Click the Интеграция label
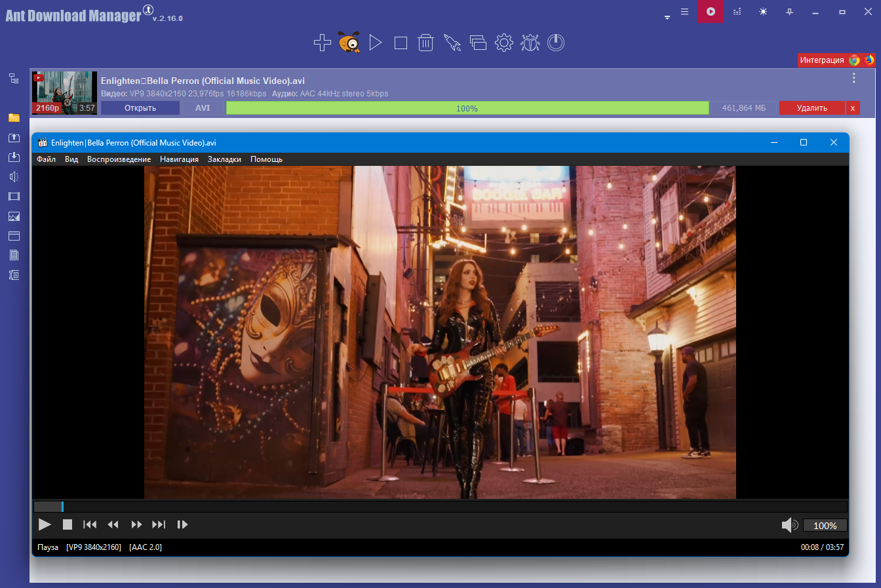 (822, 60)
